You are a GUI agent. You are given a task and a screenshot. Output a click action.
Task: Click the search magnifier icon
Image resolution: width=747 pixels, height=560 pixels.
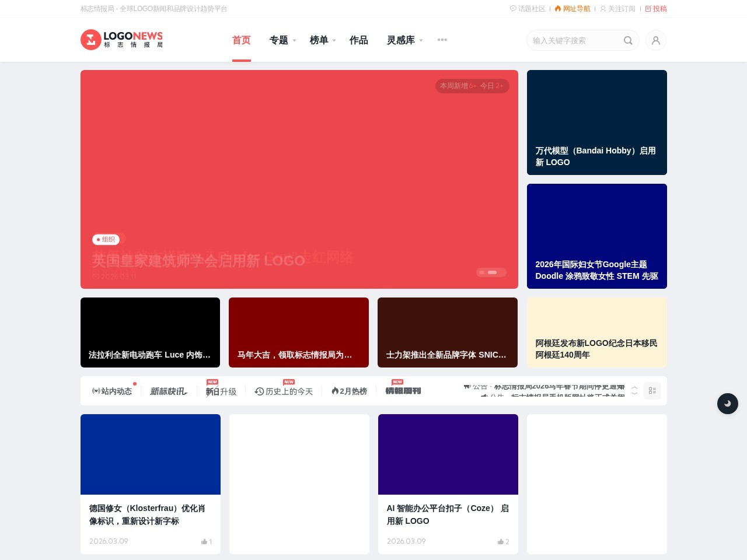click(628, 40)
